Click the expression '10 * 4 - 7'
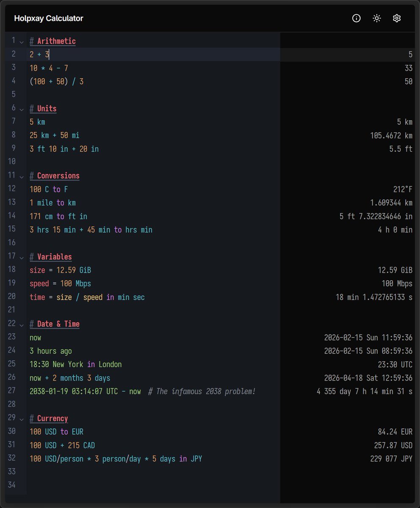The height and width of the screenshot is (508, 420). tap(49, 68)
